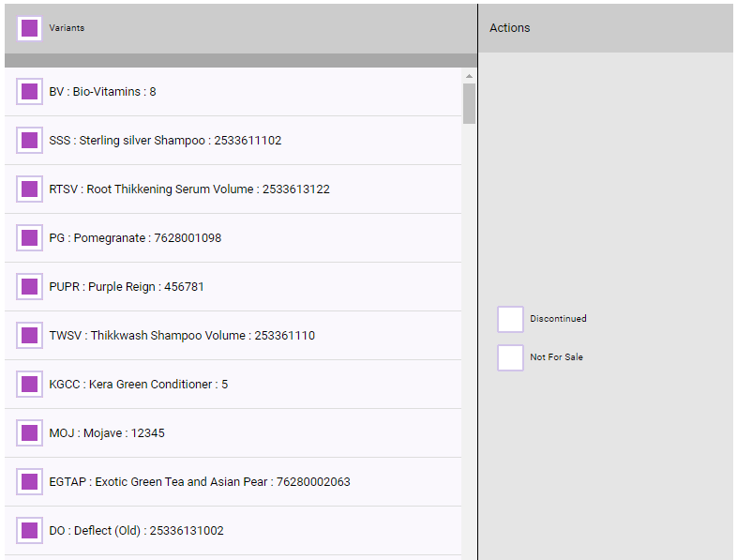
Task: Enable the Discontinued checkbox
Action: [x=510, y=319]
